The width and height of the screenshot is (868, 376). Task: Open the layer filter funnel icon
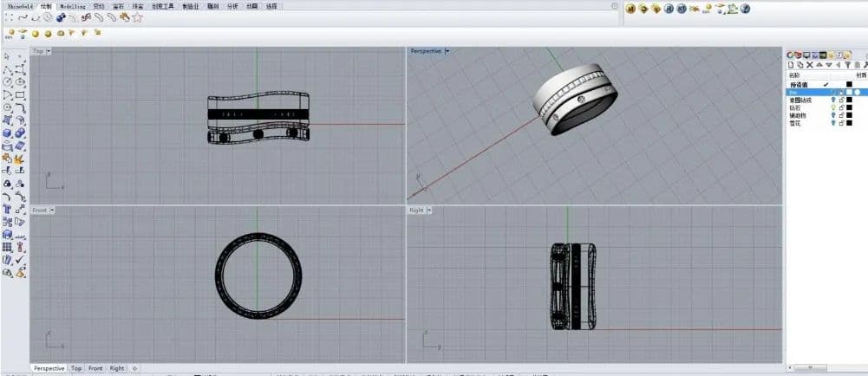(846, 65)
